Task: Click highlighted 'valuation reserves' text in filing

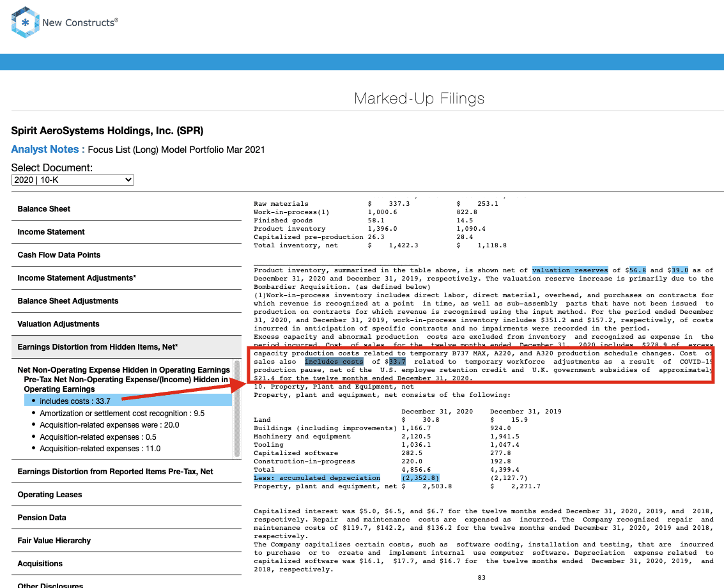Action: coord(570,270)
